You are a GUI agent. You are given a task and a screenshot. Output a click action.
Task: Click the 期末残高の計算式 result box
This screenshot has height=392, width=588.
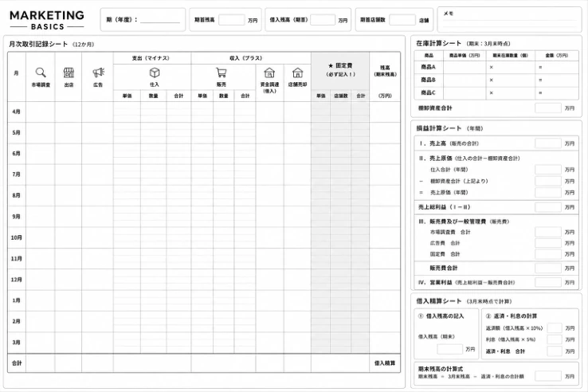[548, 376]
